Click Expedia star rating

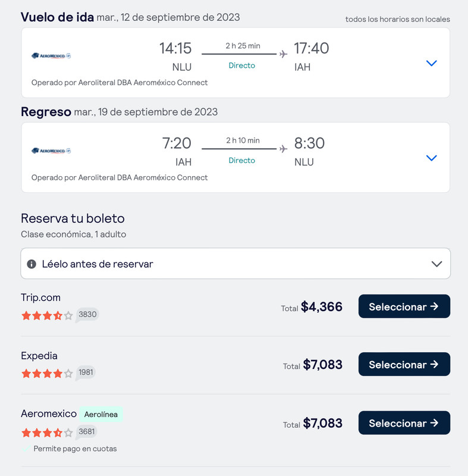pyautogui.click(x=47, y=374)
